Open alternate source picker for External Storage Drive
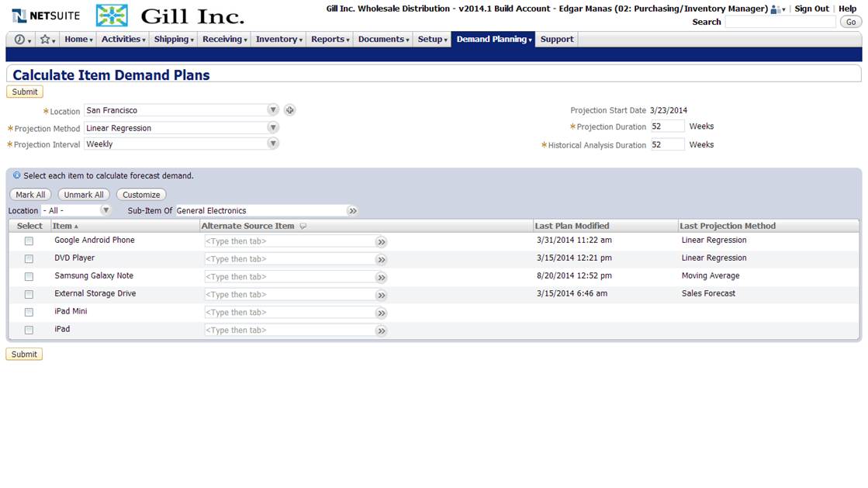 pyautogui.click(x=381, y=296)
